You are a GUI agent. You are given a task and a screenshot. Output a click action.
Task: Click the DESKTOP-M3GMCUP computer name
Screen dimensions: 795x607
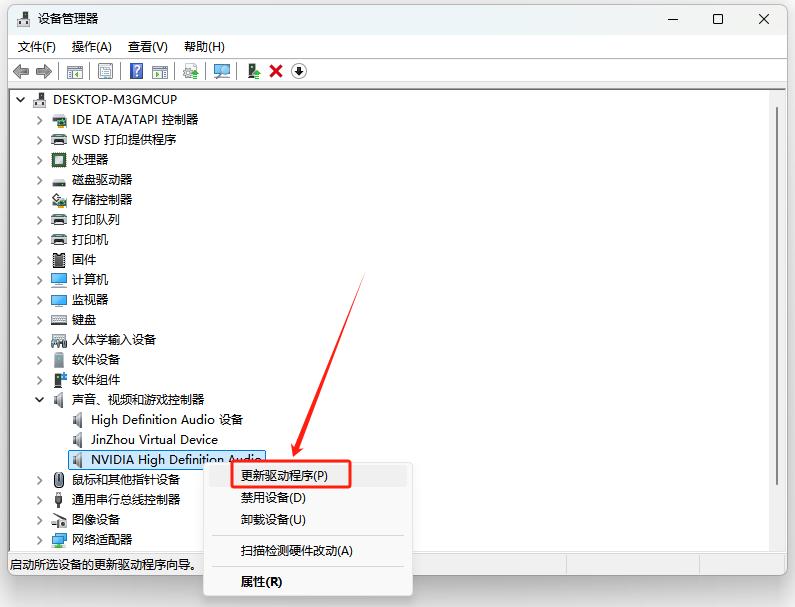click(115, 100)
